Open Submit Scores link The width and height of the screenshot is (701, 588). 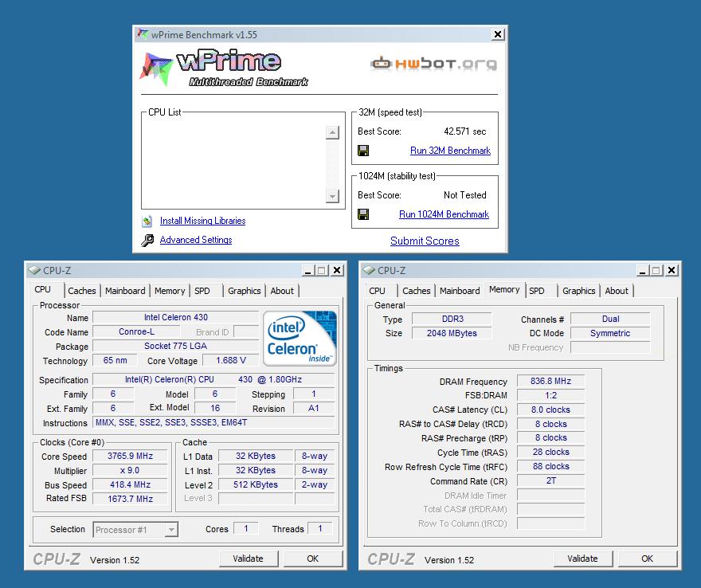[425, 241]
